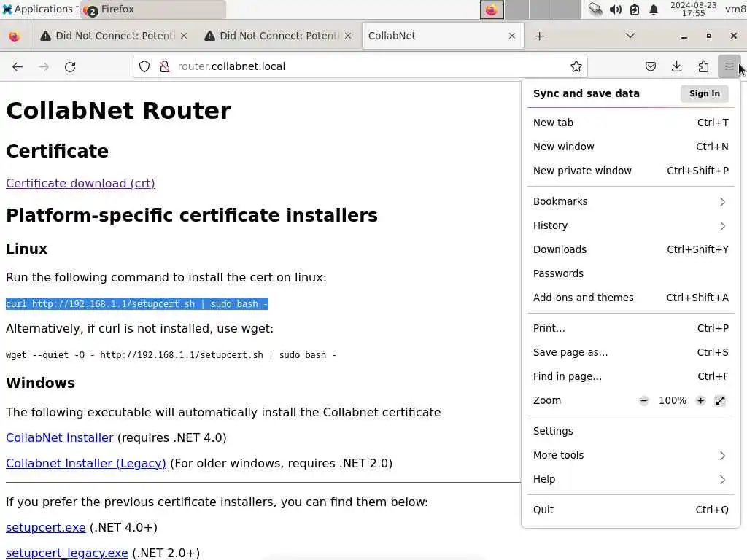Zoom out with the minus button

click(x=643, y=401)
